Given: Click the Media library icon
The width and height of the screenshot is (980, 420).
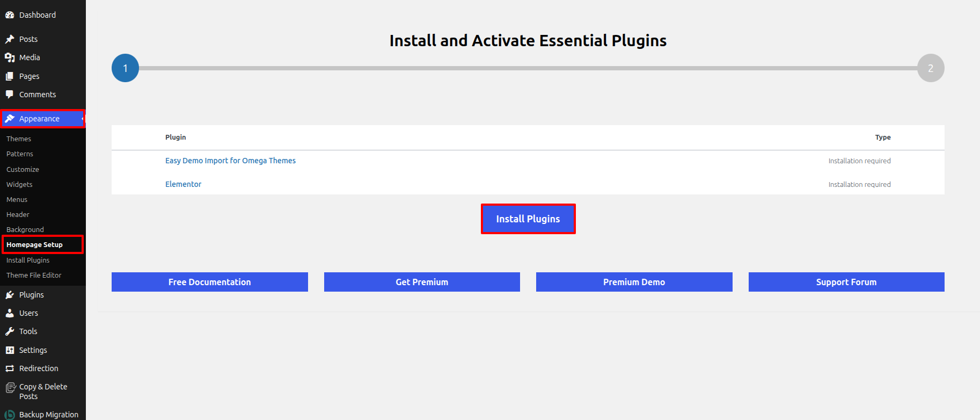Looking at the screenshot, I should click(10, 57).
